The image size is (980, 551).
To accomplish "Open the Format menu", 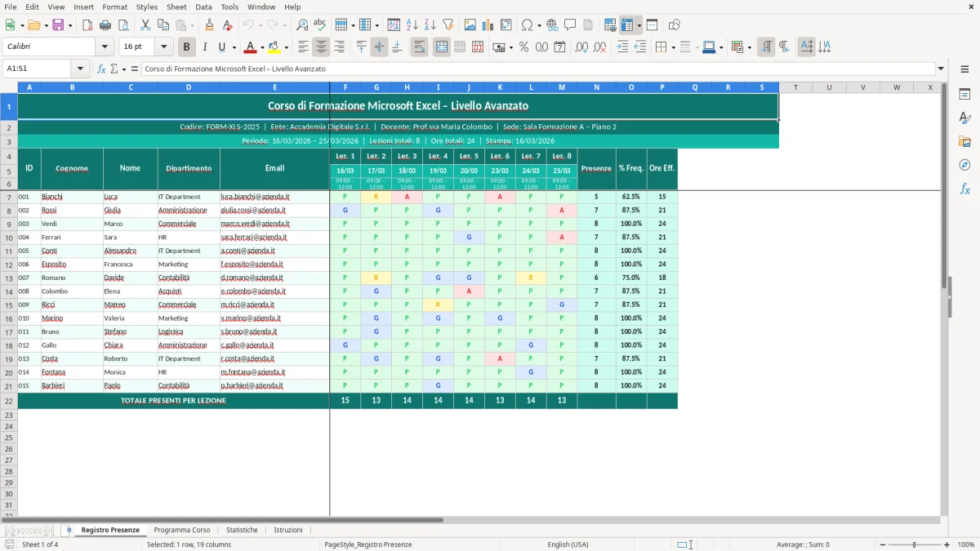I will [x=114, y=7].
